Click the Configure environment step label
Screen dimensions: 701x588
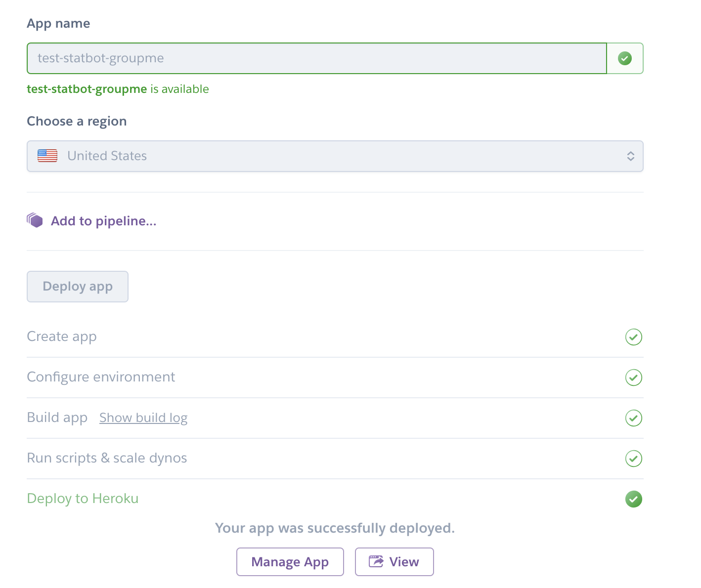101,377
